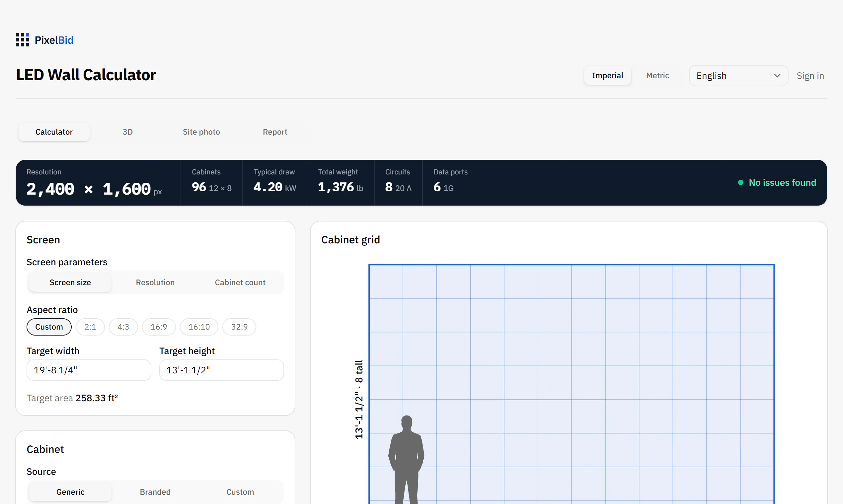Screen dimensions: 843x504
Task: Select Custom cabinet source
Action: pyautogui.click(x=240, y=492)
